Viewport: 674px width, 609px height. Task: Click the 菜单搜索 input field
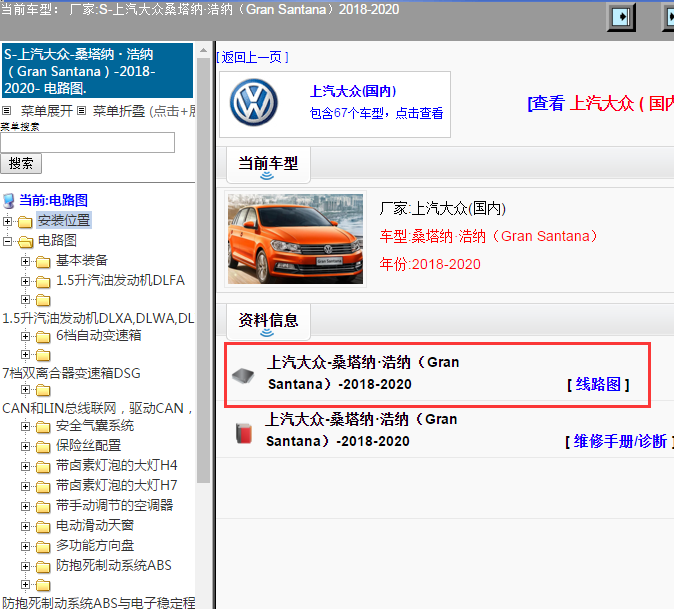pyautogui.click(x=87, y=142)
